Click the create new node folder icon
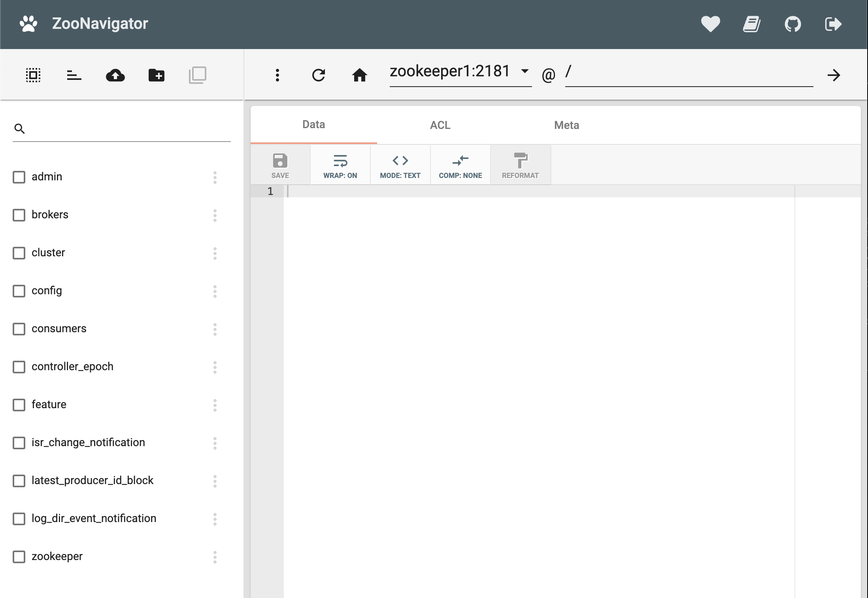Viewport: 868px width, 598px height. pyautogui.click(x=157, y=75)
